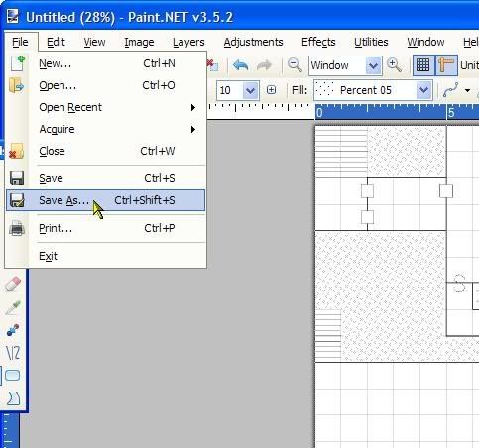The image size is (479, 448).
Task: Select the Freeform Shape tool
Action: point(13,398)
